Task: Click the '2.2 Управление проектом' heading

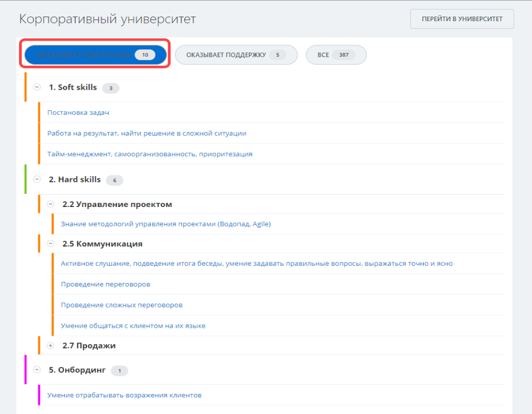Action: point(117,204)
